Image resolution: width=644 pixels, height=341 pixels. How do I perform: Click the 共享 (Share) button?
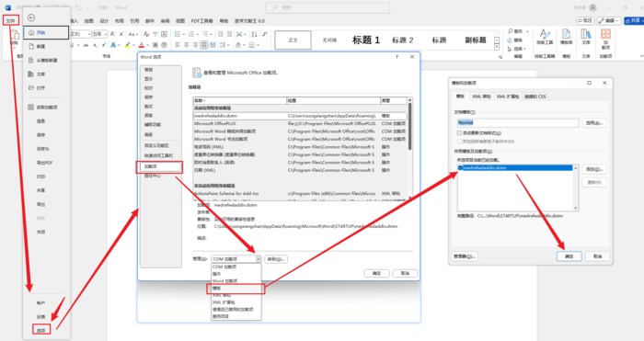pos(634,20)
